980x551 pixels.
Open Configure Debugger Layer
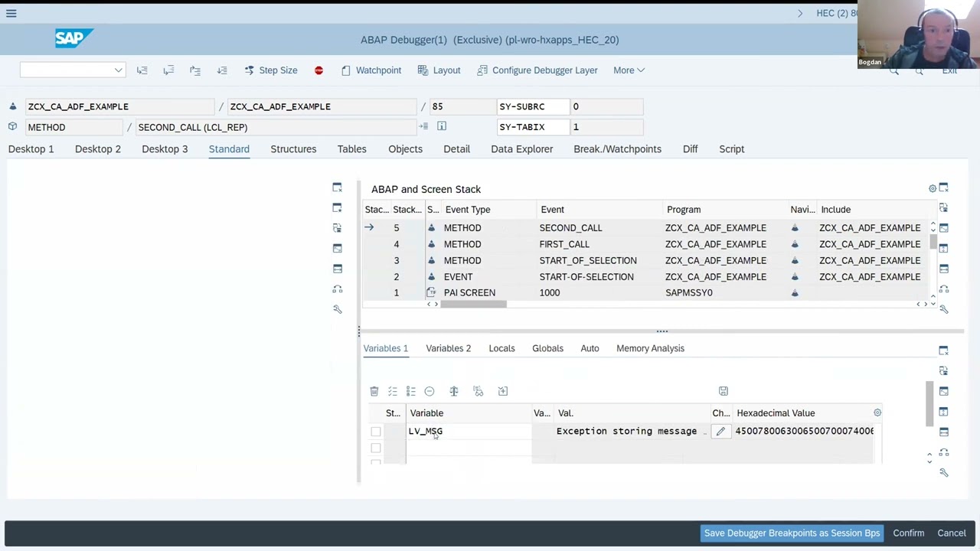(x=537, y=70)
